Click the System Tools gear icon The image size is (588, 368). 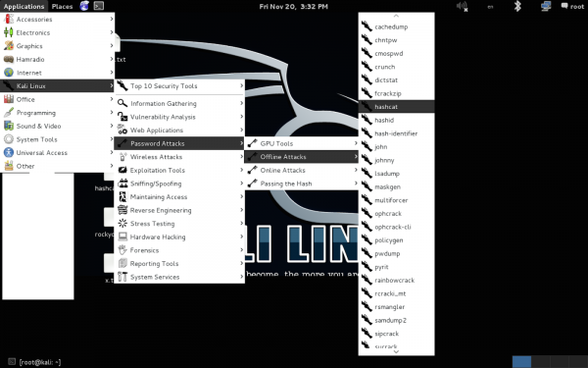coord(9,139)
